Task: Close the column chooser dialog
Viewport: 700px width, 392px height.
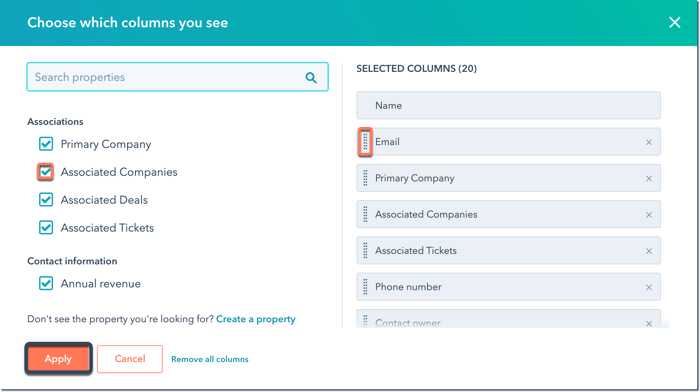Action: [675, 22]
